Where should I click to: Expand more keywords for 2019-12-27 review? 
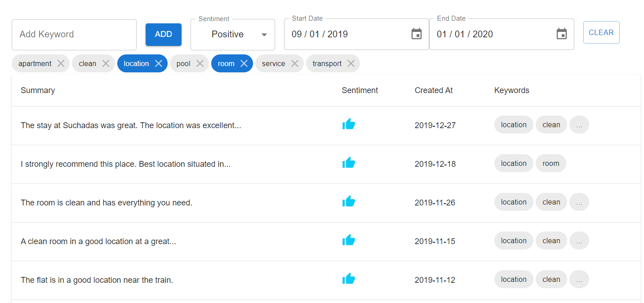point(579,125)
